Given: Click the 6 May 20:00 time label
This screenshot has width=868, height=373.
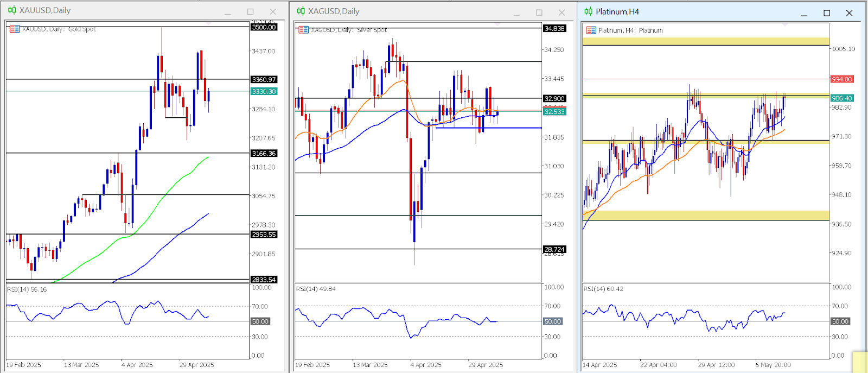Looking at the screenshot, I should click(773, 365).
